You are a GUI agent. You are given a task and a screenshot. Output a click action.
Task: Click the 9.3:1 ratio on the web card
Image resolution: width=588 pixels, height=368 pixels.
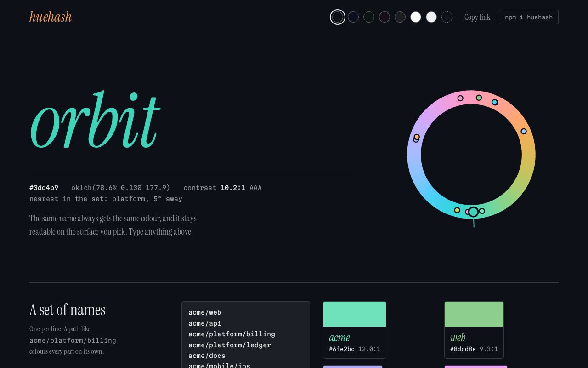coord(489,349)
